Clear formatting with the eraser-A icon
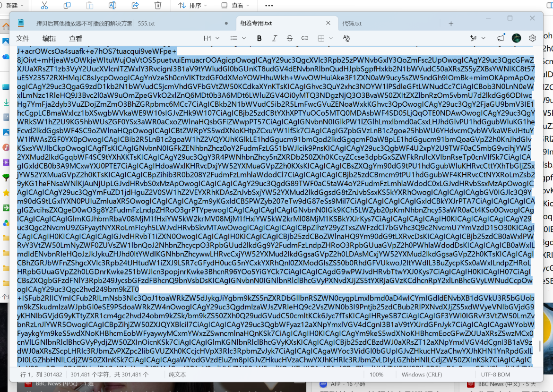Image resolution: width=553 pixels, height=392 pixels. pos(346,38)
